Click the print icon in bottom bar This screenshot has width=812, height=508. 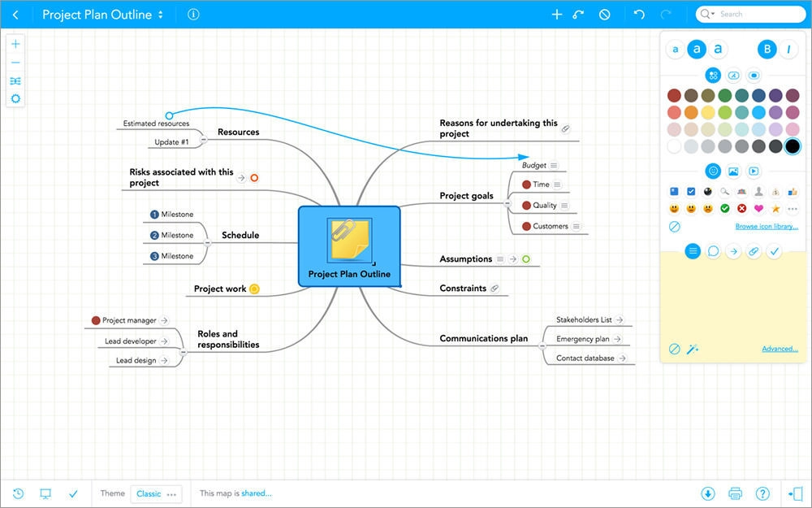pos(736,493)
